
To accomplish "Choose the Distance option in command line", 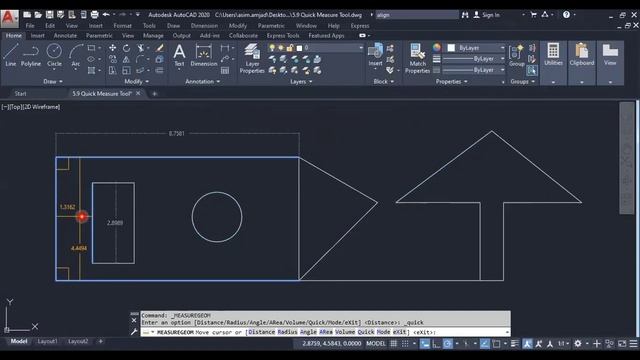I will (x=261, y=332).
